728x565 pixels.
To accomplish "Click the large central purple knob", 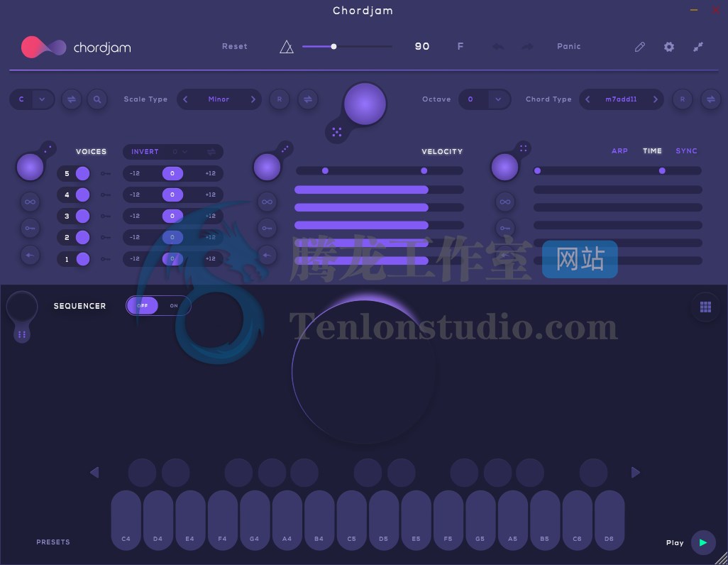I will tap(365, 104).
